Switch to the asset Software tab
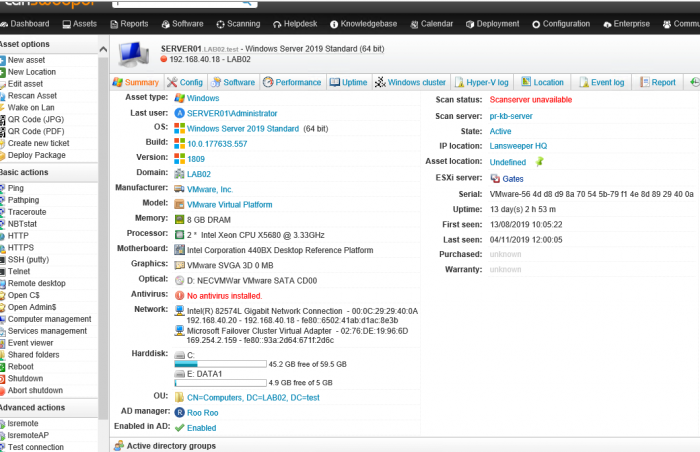 coord(233,82)
